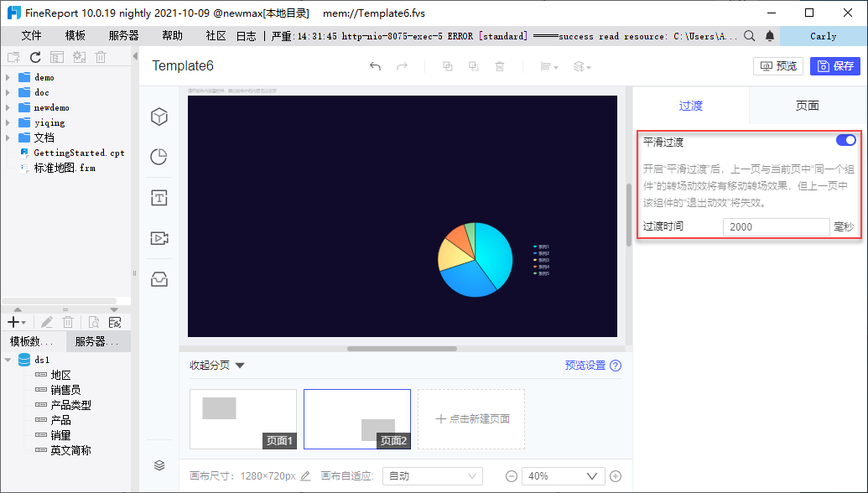Click the dataset connection settings icon
This screenshot has width=868, height=493.
[115, 322]
